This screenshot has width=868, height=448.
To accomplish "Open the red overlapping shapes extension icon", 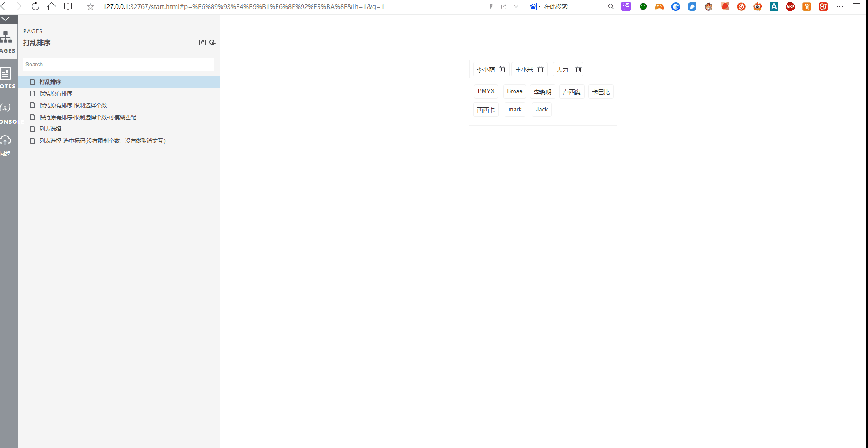I will click(x=725, y=6).
